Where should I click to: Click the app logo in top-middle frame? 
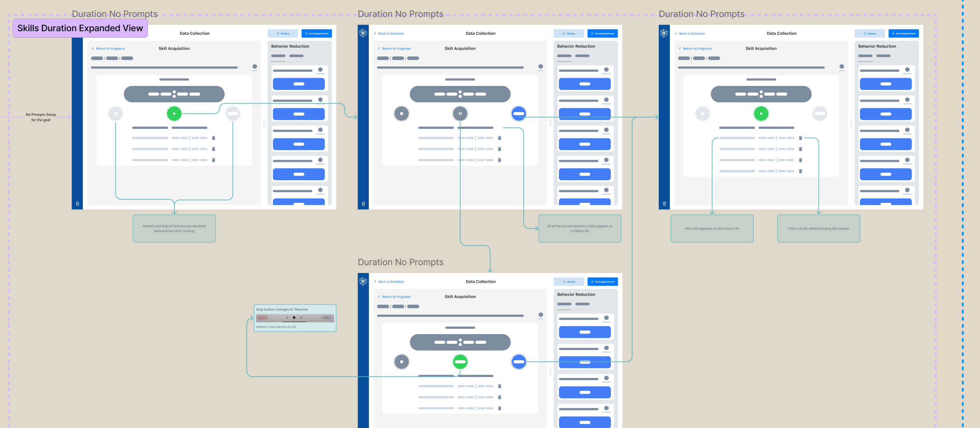click(363, 33)
